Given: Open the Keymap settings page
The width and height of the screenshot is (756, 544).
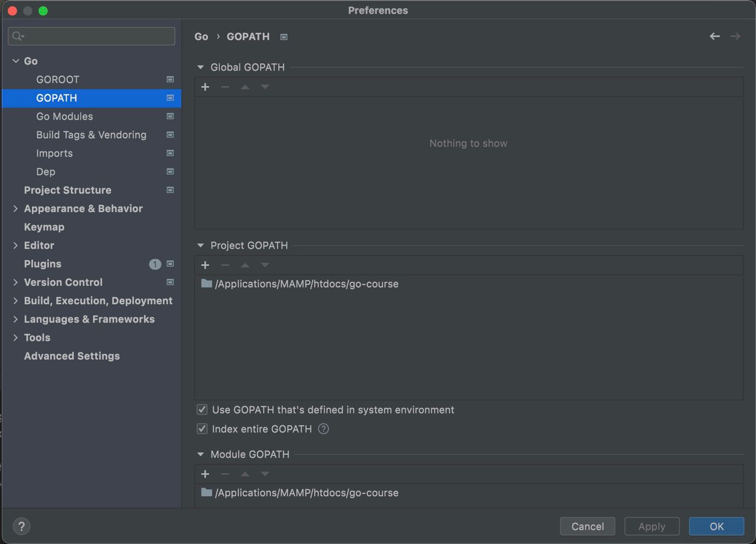Looking at the screenshot, I should pos(44,227).
